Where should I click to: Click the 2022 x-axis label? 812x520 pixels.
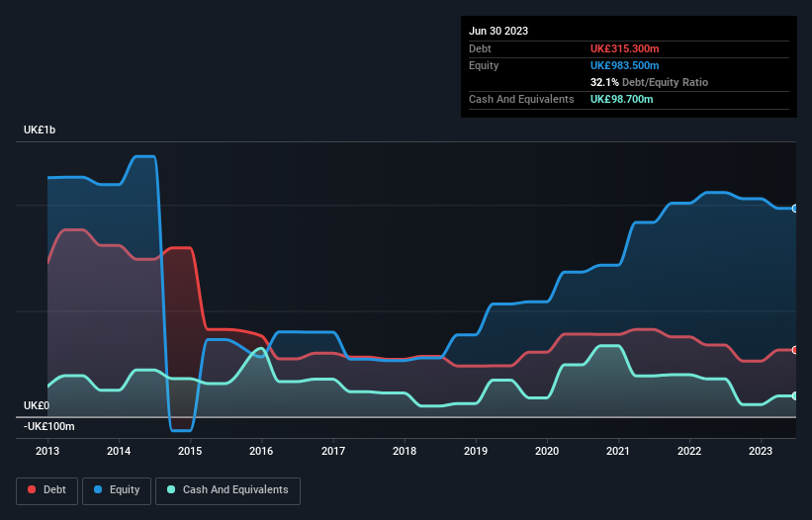689,451
